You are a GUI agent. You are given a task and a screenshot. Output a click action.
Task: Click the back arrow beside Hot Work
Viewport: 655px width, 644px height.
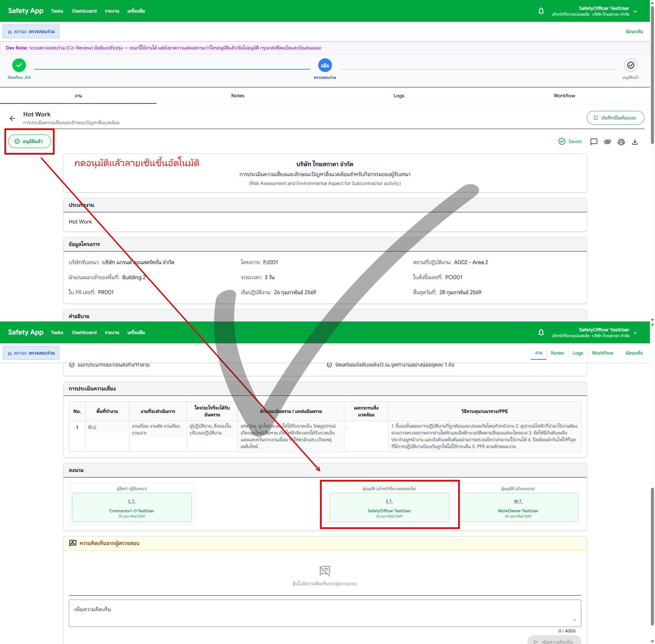(13, 118)
